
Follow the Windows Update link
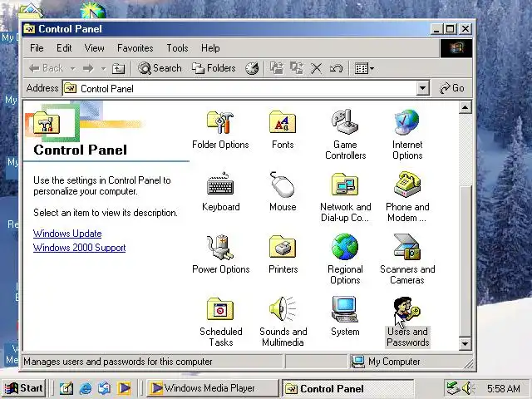67,234
